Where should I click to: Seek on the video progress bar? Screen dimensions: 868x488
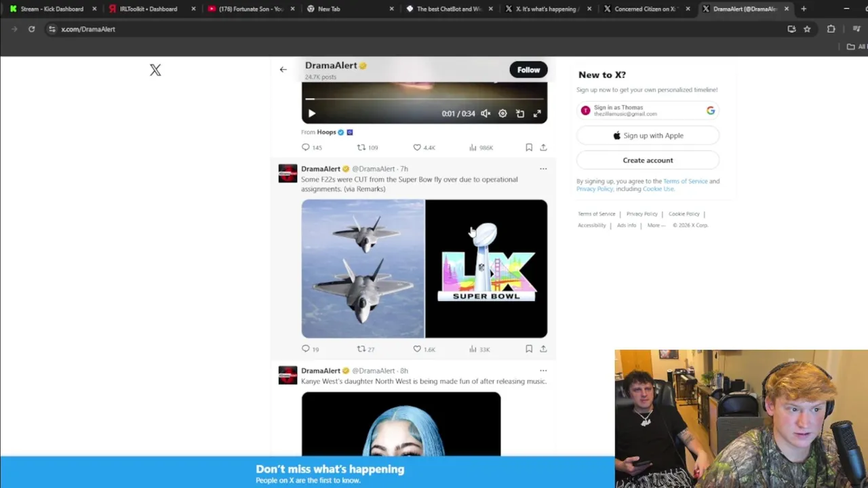[424, 99]
